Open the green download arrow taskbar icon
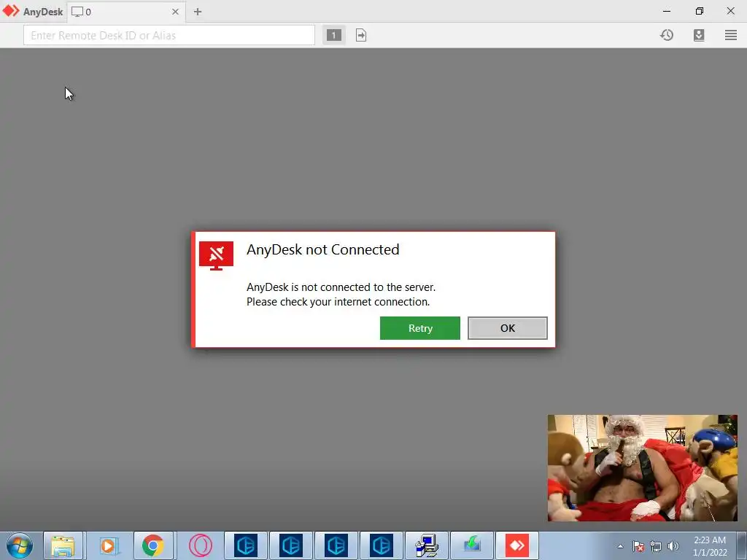 (472, 545)
